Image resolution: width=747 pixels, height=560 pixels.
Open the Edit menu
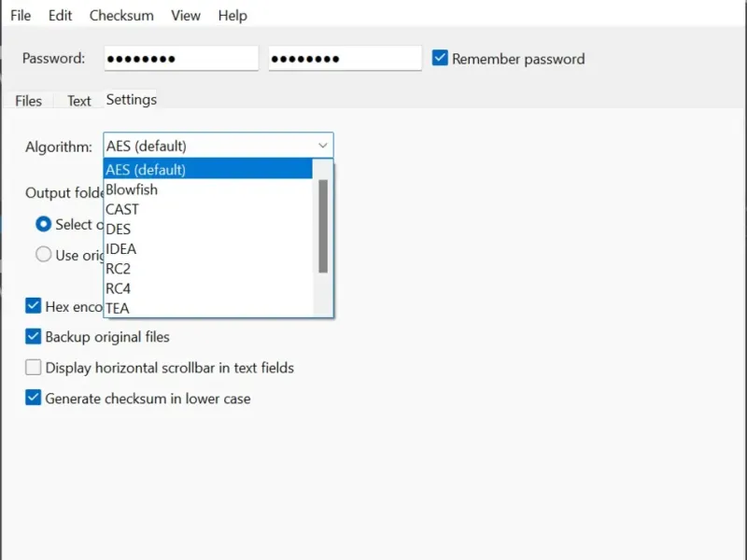(61, 15)
